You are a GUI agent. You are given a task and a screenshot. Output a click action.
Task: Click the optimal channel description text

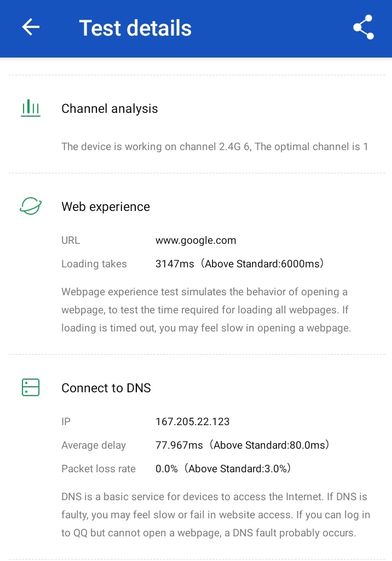click(x=215, y=146)
